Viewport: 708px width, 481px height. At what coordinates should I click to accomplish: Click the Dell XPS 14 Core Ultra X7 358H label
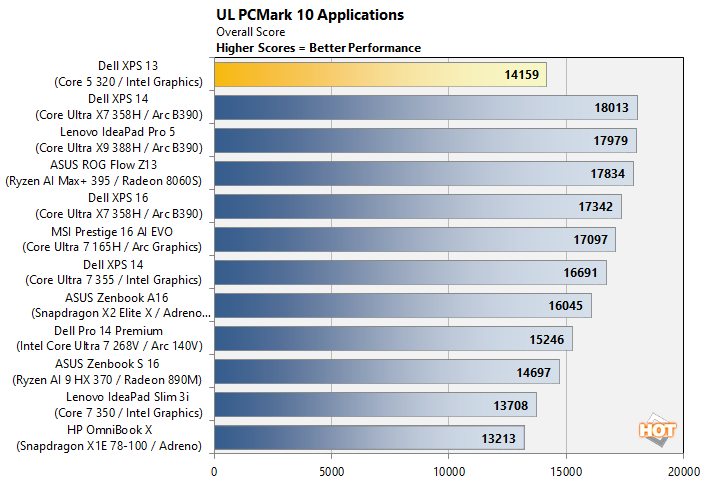click(119, 107)
